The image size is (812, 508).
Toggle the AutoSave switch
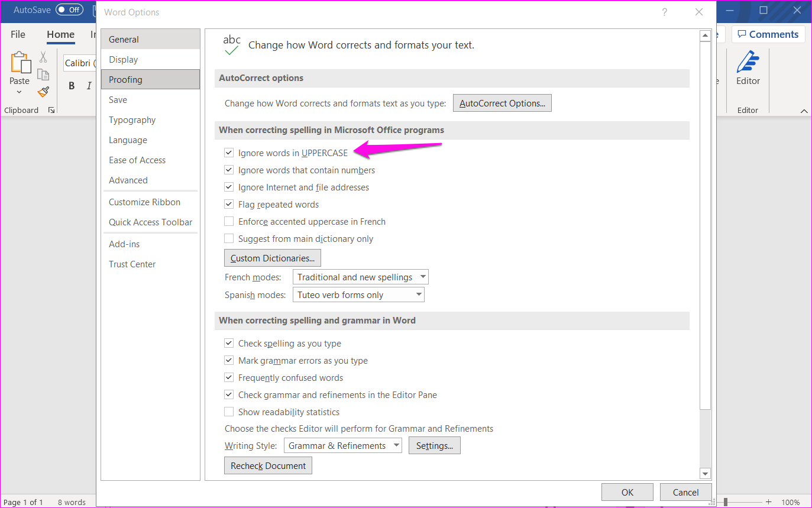[69, 9]
